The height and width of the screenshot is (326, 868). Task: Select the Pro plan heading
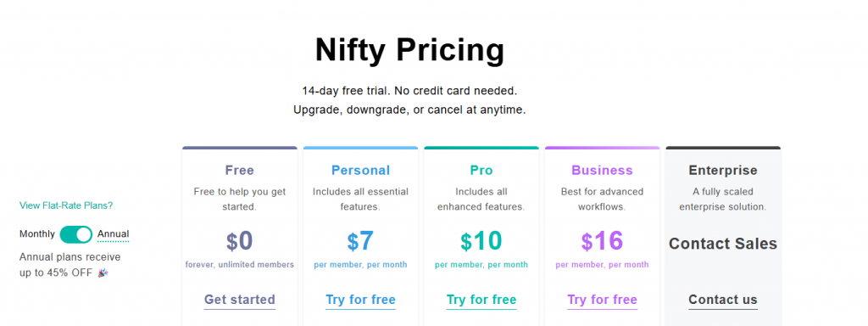481,170
